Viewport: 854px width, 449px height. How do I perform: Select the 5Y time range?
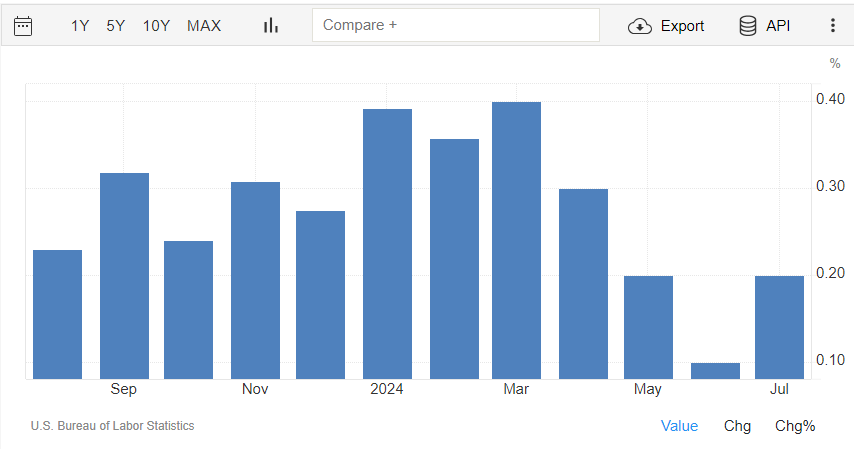[115, 26]
